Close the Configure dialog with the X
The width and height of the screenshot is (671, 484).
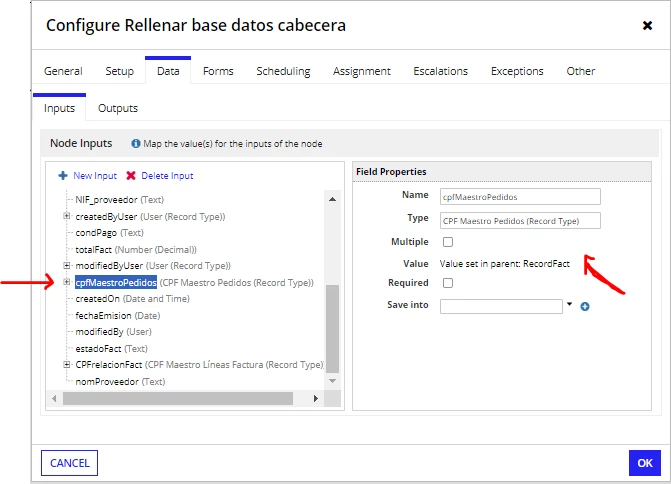647,26
